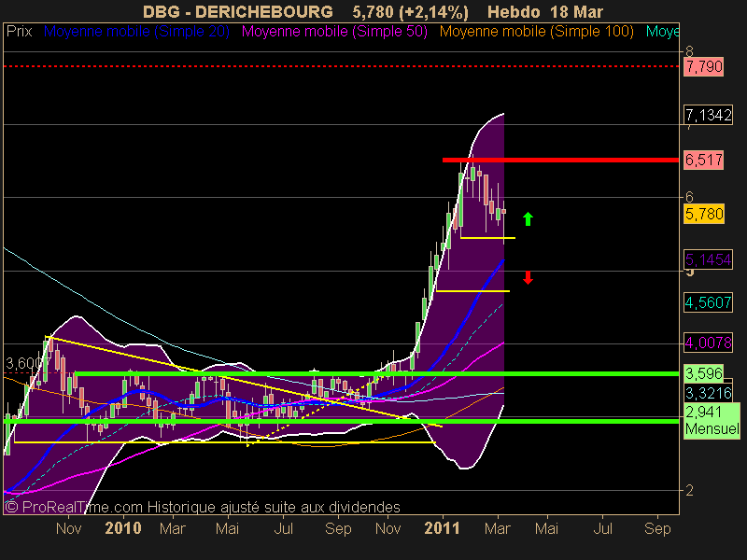Click the 3,596 green support label
The height and width of the screenshot is (560, 747).
(704, 373)
